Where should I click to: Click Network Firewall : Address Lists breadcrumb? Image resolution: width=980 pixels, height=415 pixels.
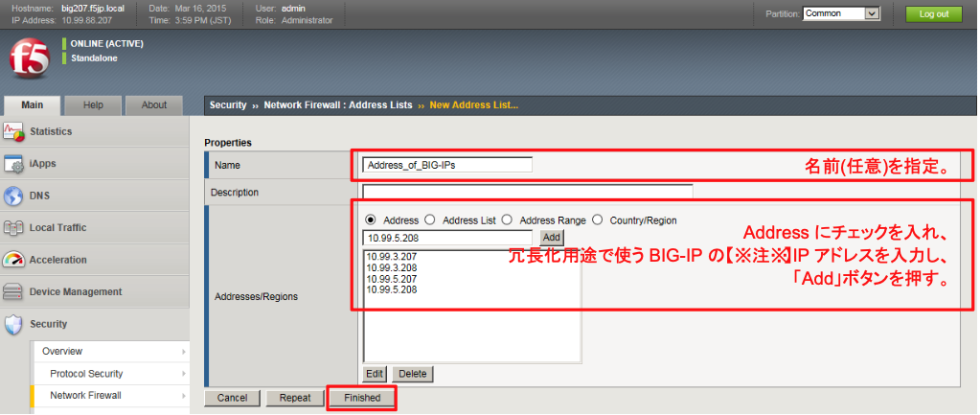tap(338, 105)
